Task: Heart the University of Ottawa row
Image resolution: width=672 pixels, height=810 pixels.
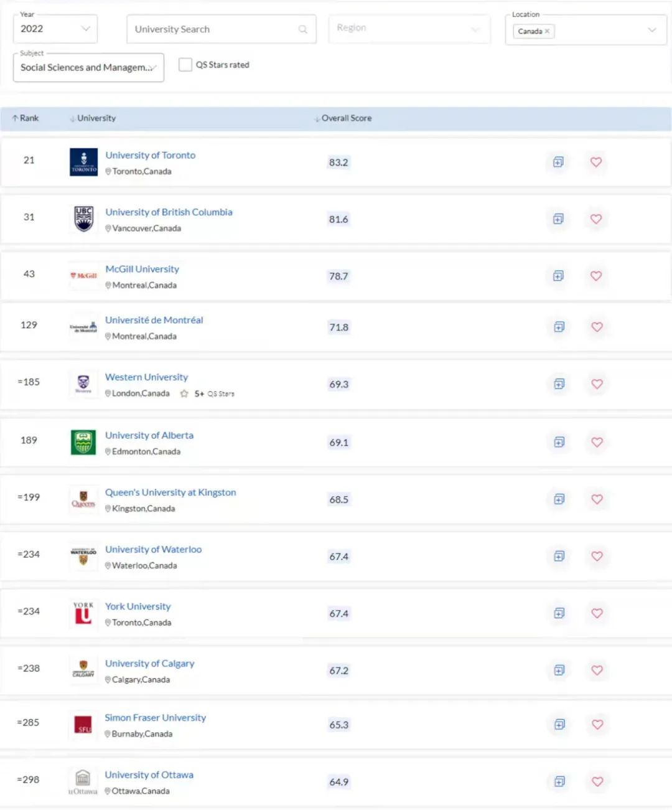Action: coord(598,781)
